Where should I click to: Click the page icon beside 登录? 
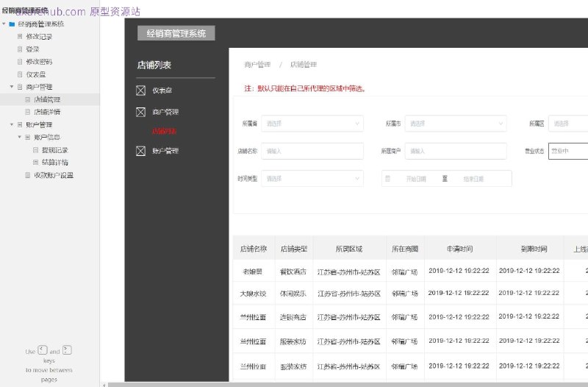pyautogui.click(x=20, y=49)
